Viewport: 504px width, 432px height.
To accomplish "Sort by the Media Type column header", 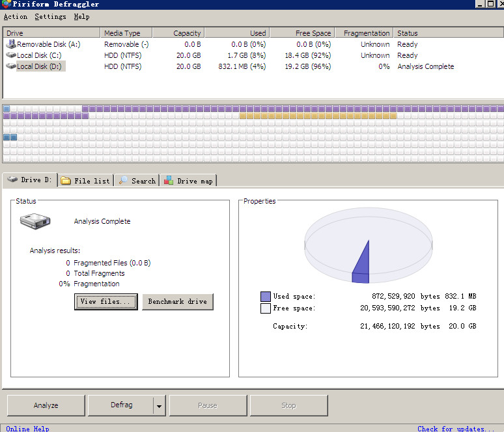I will pyautogui.click(x=126, y=33).
